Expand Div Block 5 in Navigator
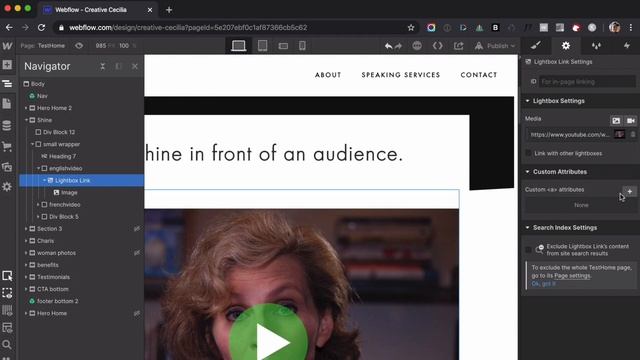The height and width of the screenshot is (360, 640). (38, 217)
